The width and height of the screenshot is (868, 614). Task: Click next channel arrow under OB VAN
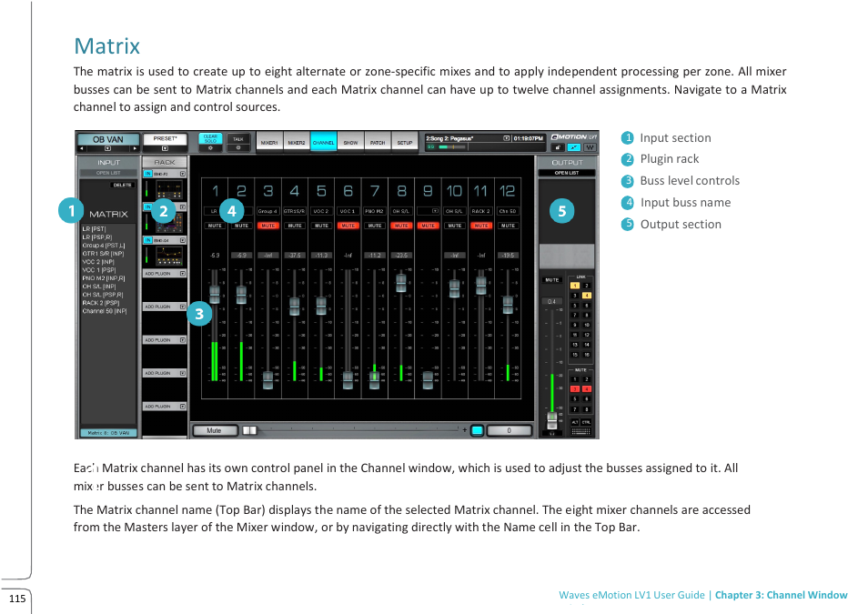tap(134, 148)
